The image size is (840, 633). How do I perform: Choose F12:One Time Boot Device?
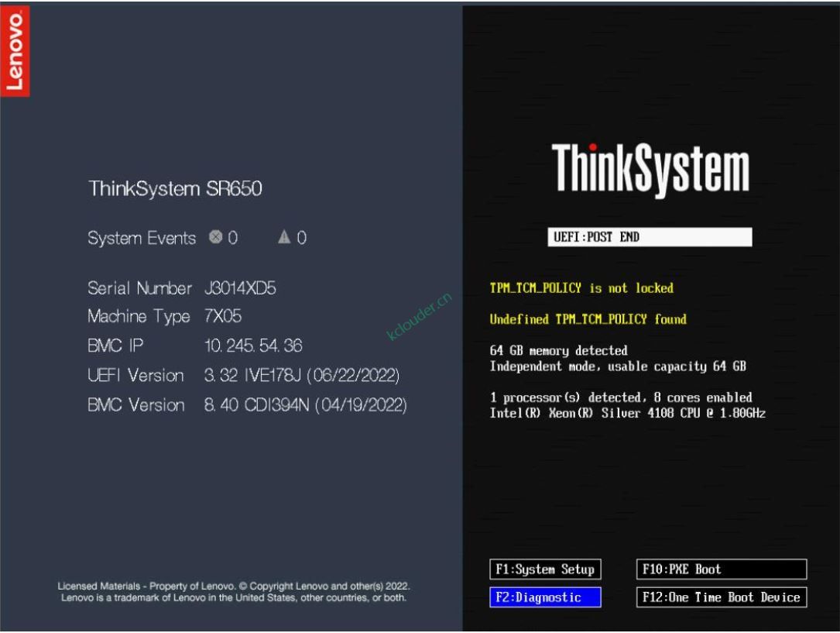[x=721, y=597]
